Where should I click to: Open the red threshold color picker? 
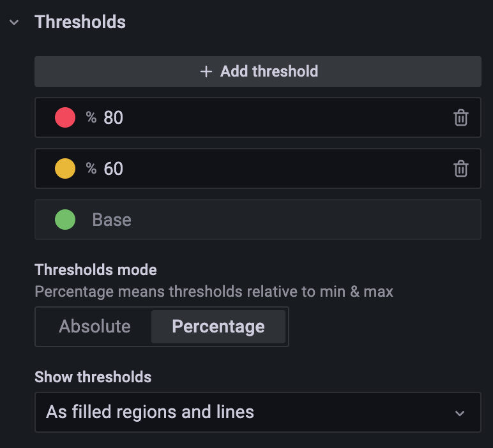tap(65, 117)
